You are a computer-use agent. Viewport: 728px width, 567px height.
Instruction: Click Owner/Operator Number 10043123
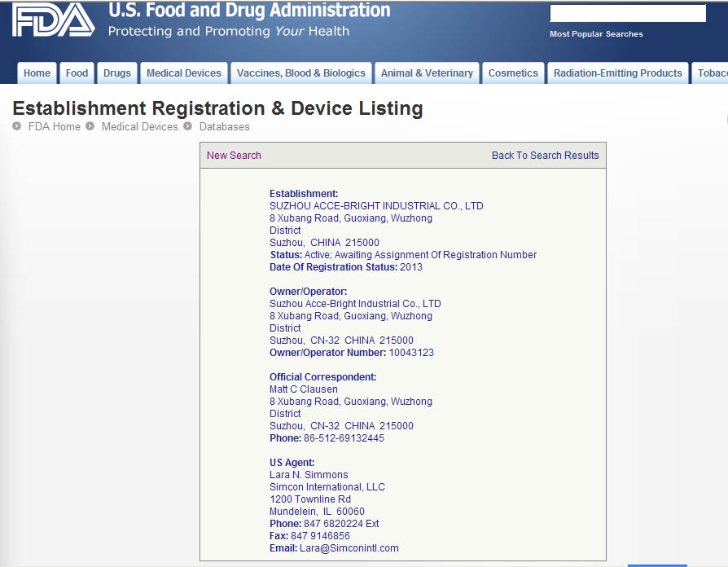tap(352, 353)
